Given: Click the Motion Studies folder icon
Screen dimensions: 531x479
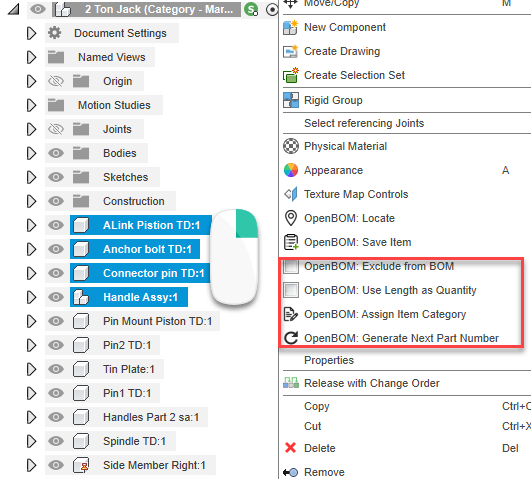Looking at the screenshot, I should coord(56,105).
